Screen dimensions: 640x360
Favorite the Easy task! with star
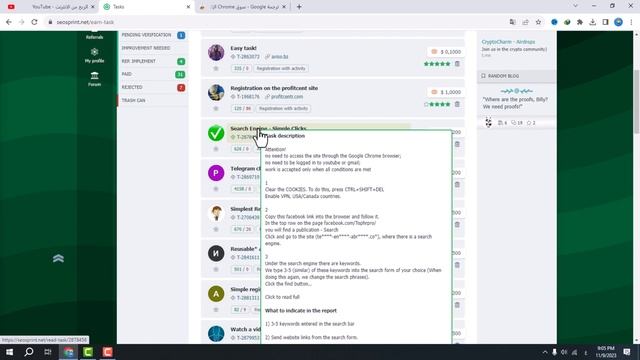pos(216,69)
